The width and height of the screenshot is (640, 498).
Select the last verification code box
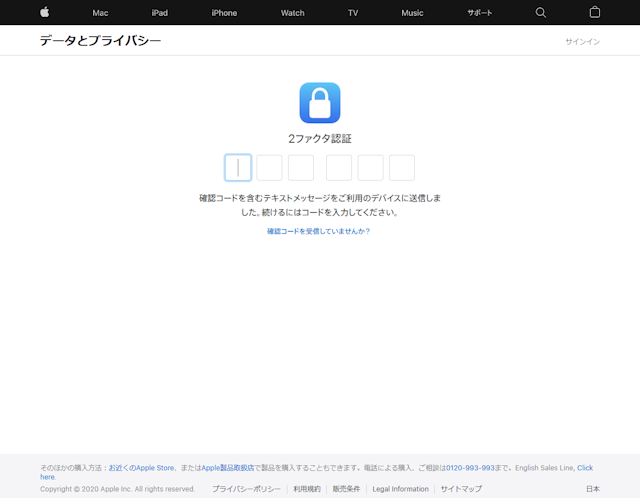pos(402,168)
